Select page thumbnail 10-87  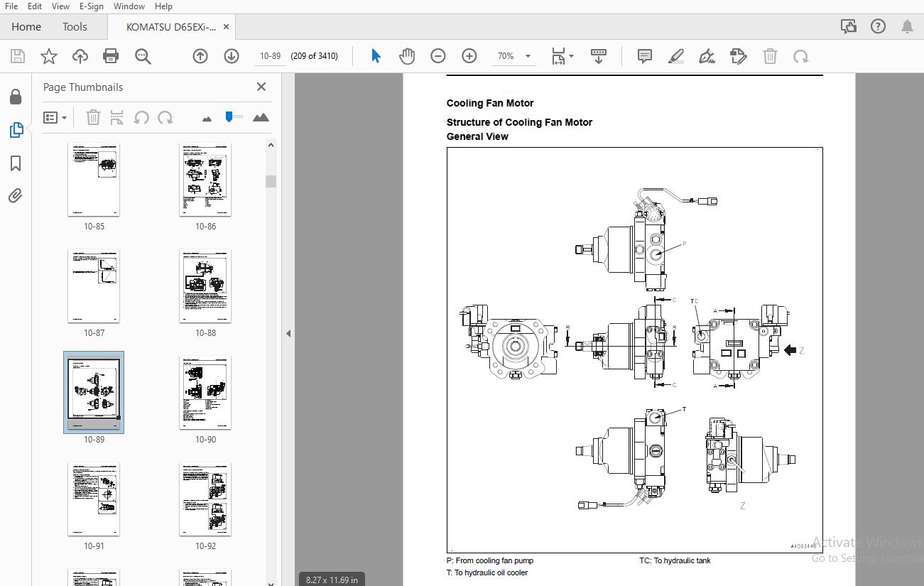pyautogui.click(x=94, y=286)
